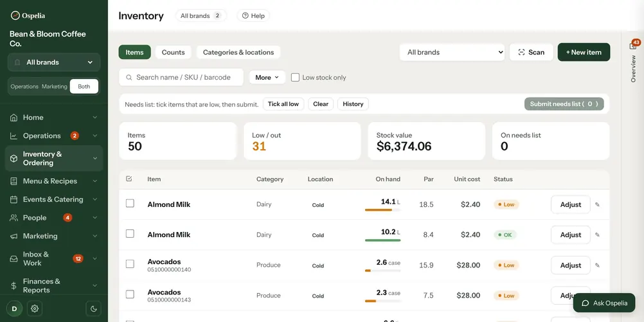The height and width of the screenshot is (322, 644).
Task: Open Categories & locations tab
Action: point(238,52)
